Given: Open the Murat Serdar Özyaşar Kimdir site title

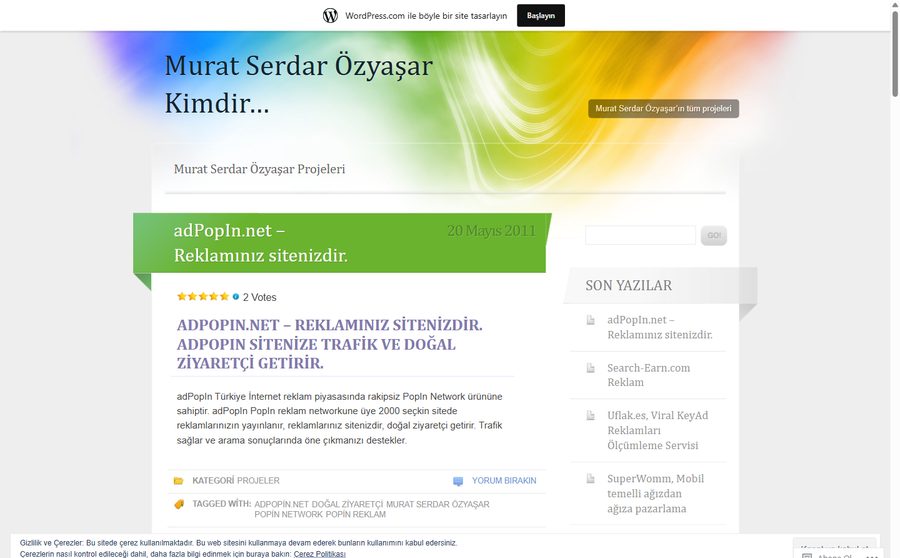Looking at the screenshot, I should (298, 84).
